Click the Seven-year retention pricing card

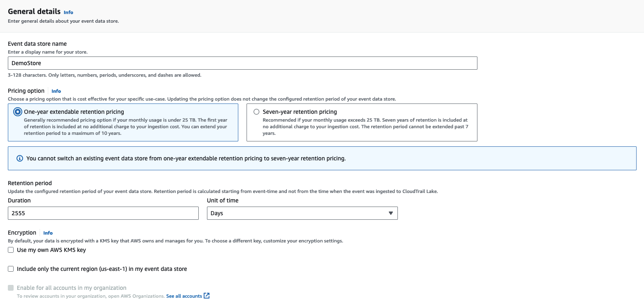[362, 122]
